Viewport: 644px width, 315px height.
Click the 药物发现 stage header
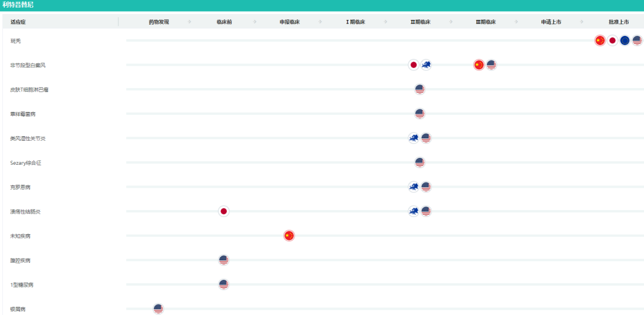point(159,22)
